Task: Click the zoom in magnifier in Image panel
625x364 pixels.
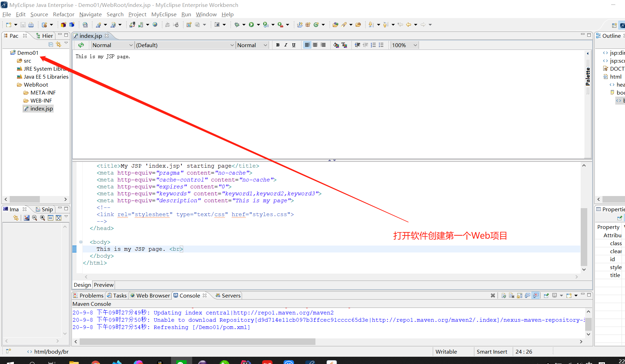Action: 43,218
